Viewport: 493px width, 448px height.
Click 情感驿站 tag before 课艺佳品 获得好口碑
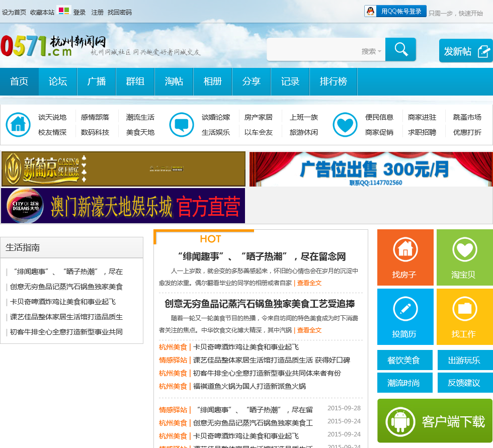(x=173, y=360)
